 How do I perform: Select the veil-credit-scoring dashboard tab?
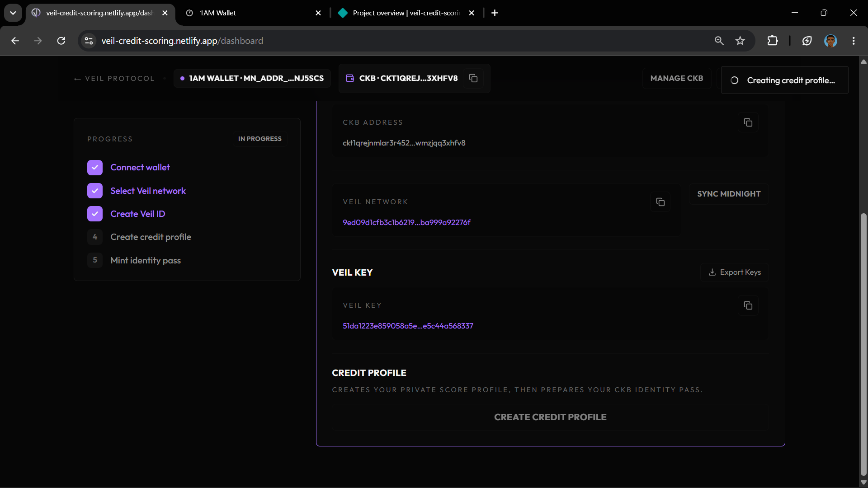[100, 13]
